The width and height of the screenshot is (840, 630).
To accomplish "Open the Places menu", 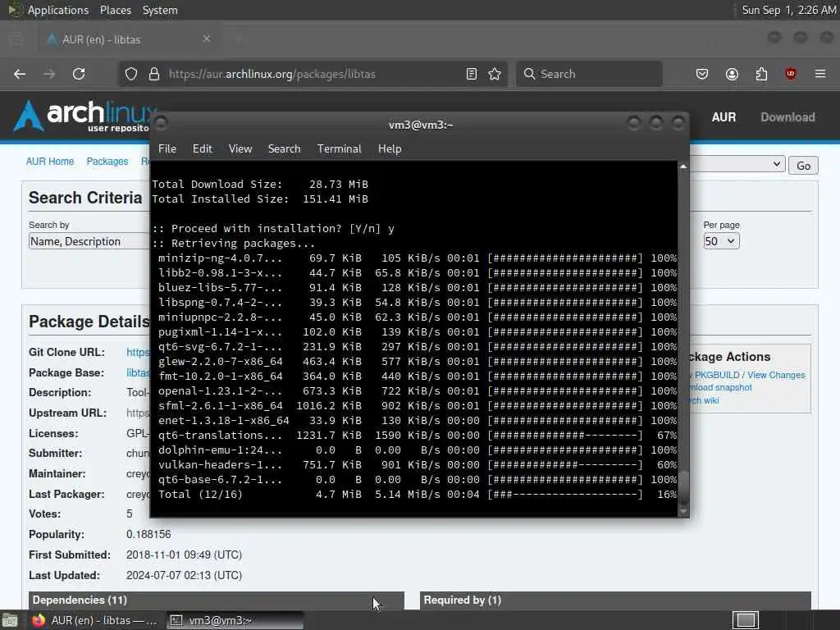I will pyautogui.click(x=115, y=10).
